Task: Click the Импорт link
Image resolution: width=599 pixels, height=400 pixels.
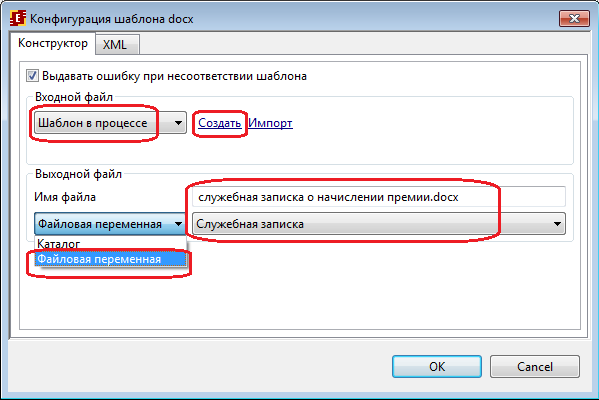Action: pos(270,123)
